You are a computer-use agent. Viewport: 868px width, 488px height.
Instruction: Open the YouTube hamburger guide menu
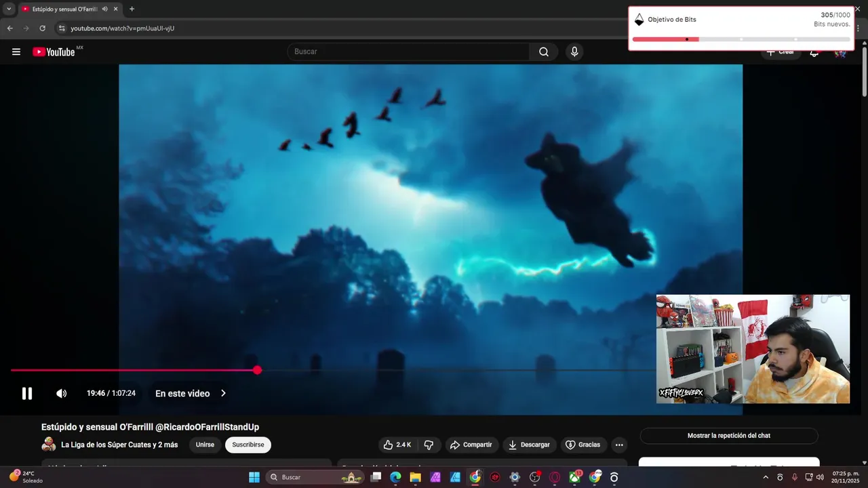tap(16, 52)
